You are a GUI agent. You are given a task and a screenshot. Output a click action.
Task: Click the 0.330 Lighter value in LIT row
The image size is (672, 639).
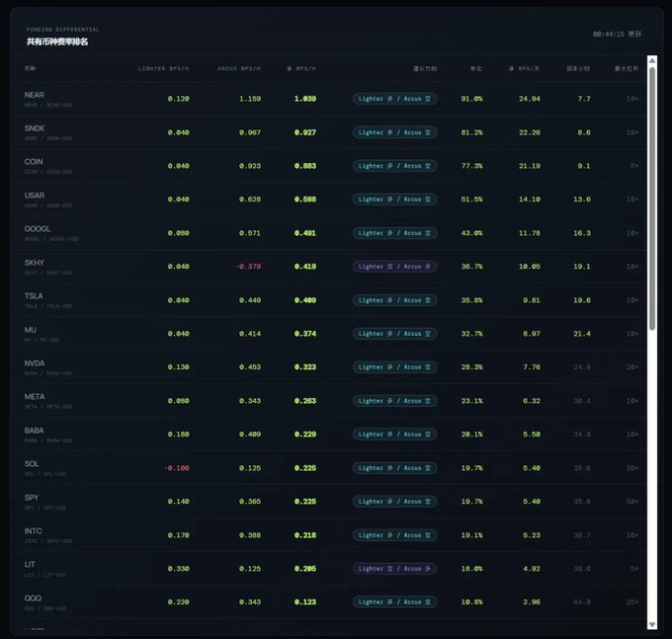pos(178,569)
